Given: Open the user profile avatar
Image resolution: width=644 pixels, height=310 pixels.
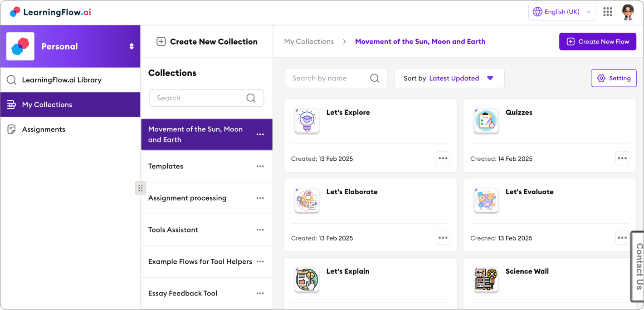Looking at the screenshot, I should pos(628,12).
